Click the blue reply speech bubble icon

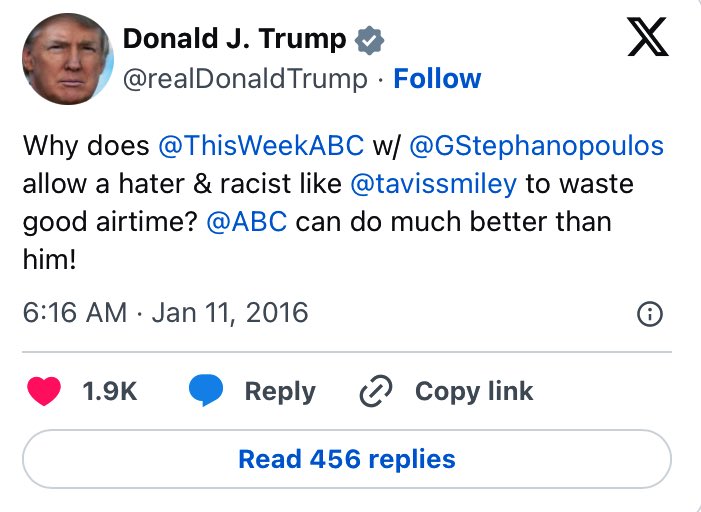(x=206, y=391)
